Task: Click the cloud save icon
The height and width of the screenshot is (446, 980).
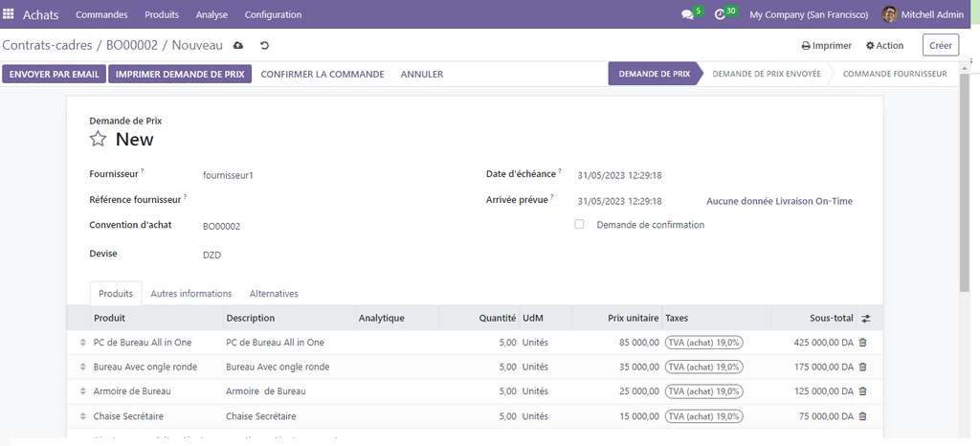Action: pyautogui.click(x=238, y=45)
